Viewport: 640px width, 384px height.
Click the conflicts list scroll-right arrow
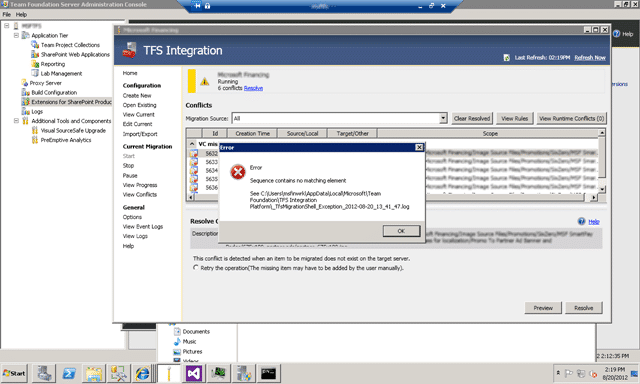tap(594, 197)
